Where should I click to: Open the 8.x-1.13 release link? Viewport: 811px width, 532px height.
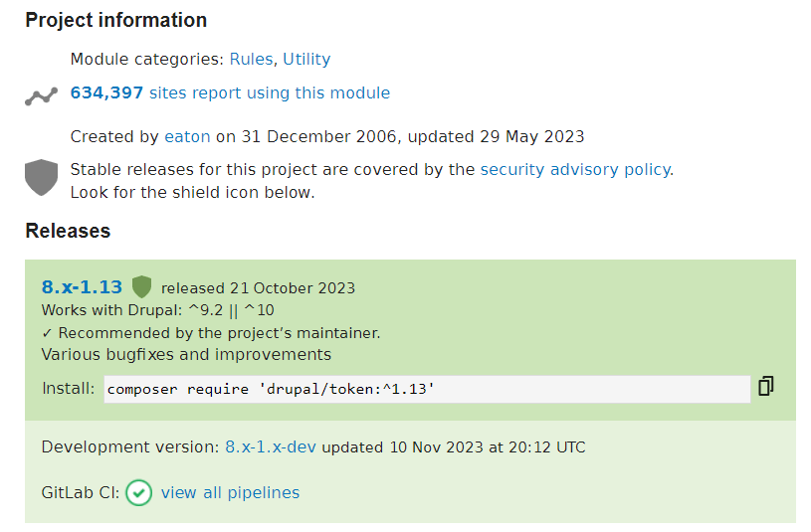(82, 287)
